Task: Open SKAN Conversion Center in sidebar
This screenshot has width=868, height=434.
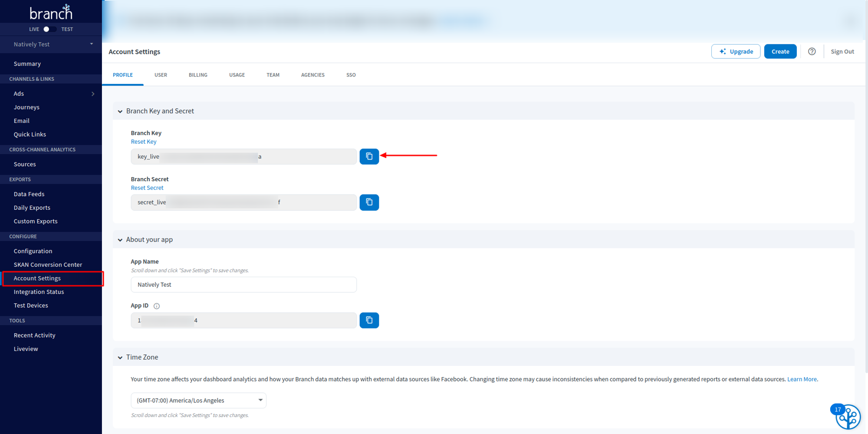Action: click(x=48, y=265)
